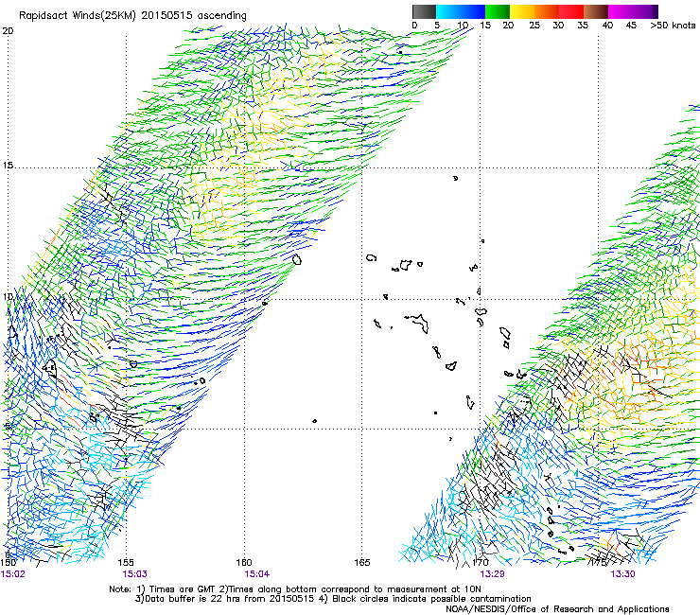The height and width of the screenshot is (615, 700).
Task: Pick the brown 35–40 knot legend swatch
Action: pyautogui.click(x=596, y=11)
